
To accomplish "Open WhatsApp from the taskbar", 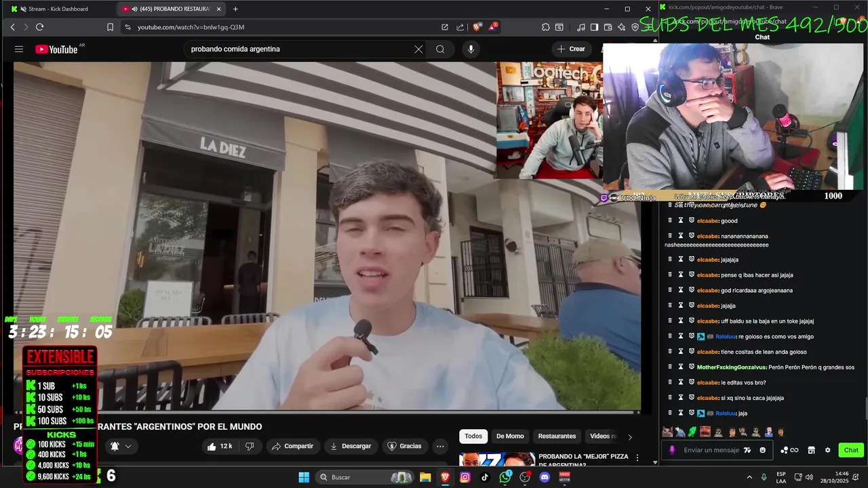I will pos(505,477).
